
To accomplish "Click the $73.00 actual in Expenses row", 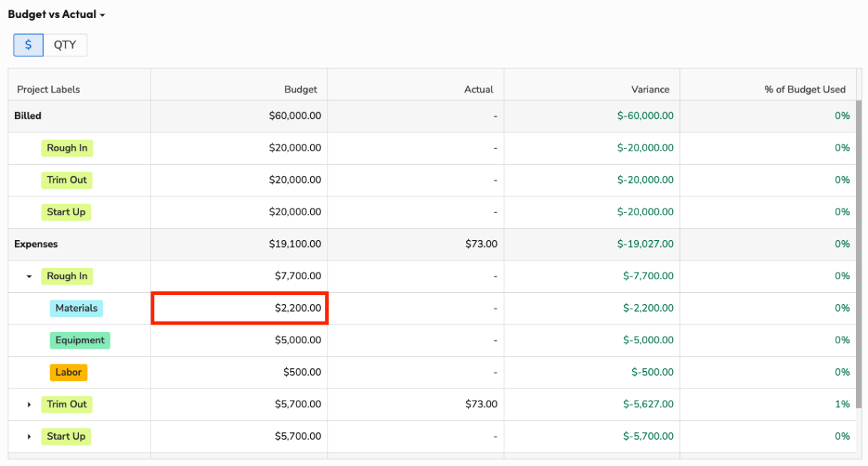I will 481,244.
